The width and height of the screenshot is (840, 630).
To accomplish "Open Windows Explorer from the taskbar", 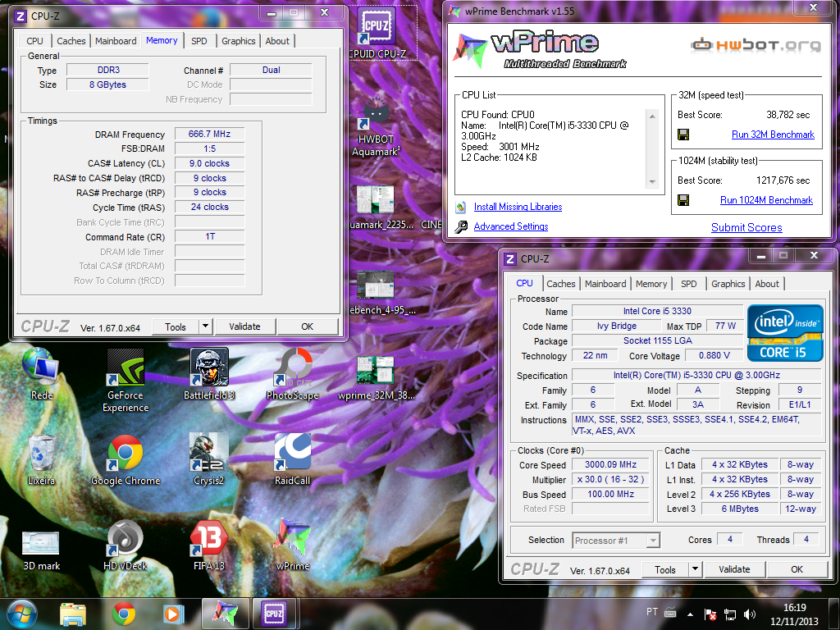I will 73,614.
